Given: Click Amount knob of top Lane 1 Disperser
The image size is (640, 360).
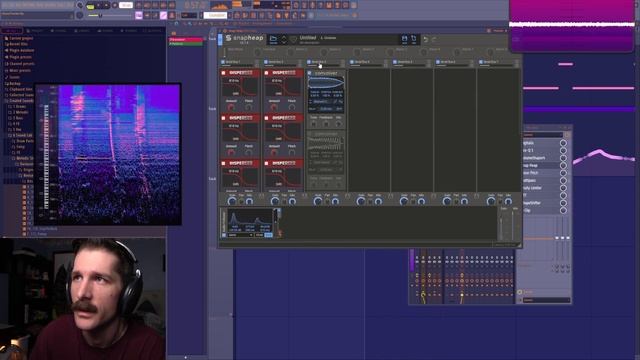Looking at the screenshot, I should (x=231, y=107).
